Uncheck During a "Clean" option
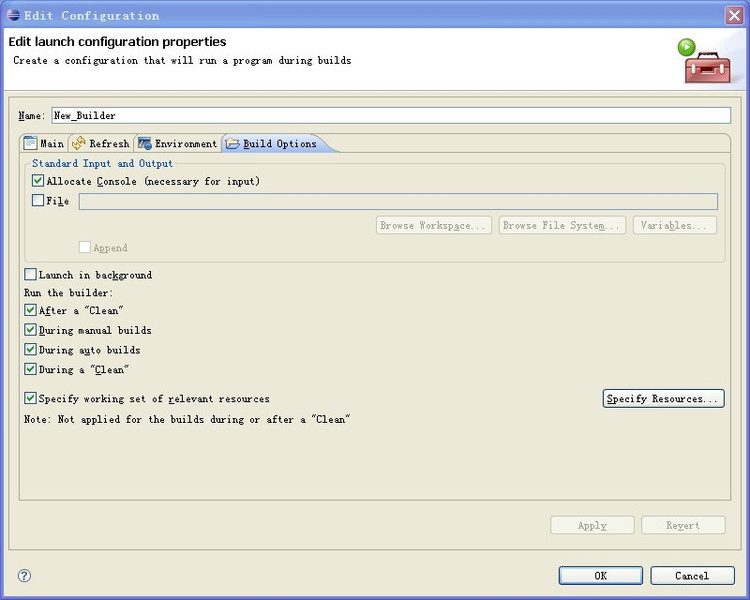 (x=30, y=369)
